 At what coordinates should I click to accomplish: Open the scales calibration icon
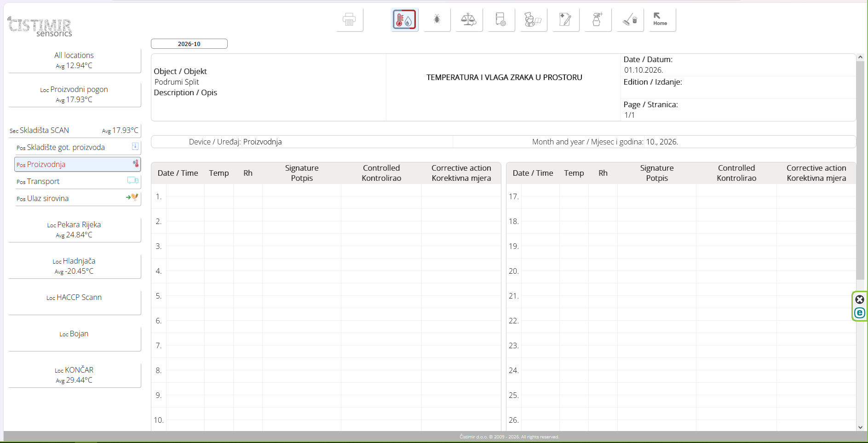(x=469, y=20)
